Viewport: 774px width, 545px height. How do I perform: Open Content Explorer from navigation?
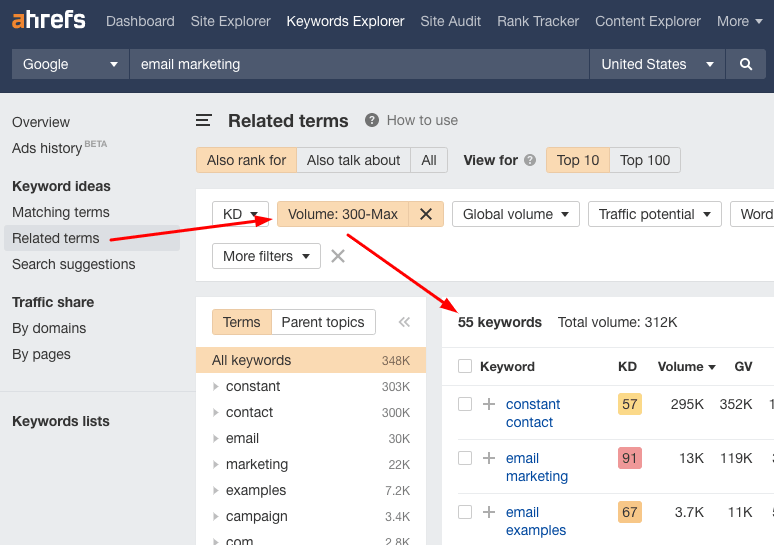[648, 21]
